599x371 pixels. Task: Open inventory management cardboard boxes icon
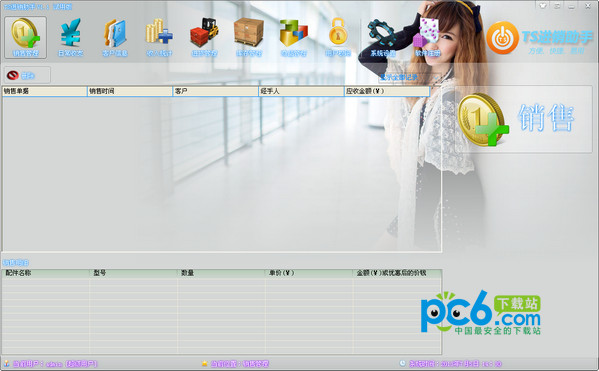(x=249, y=37)
